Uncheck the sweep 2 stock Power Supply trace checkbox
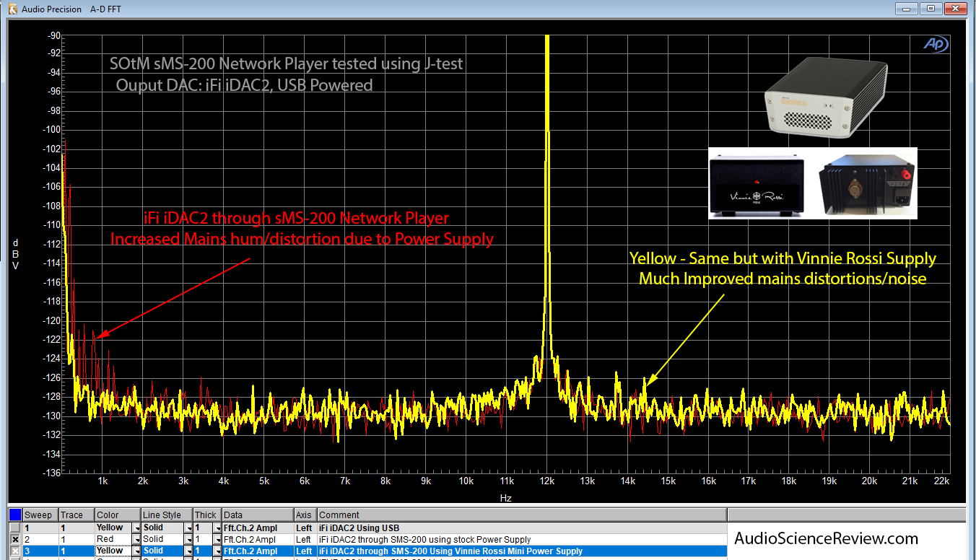Viewport: 976px width, 560px height. (15, 539)
